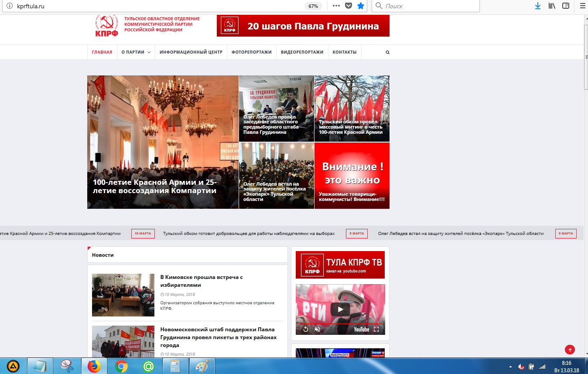Click the 20 шагов Павла Грудинина banner
Viewport: 588px width, 374px height.
(303, 26)
